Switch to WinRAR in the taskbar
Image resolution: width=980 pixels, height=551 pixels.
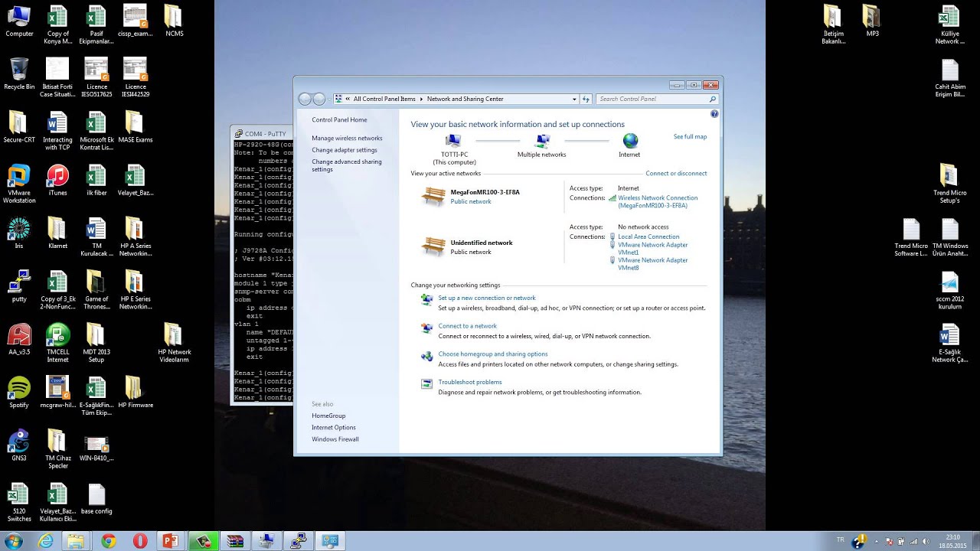pyautogui.click(x=235, y=541)
